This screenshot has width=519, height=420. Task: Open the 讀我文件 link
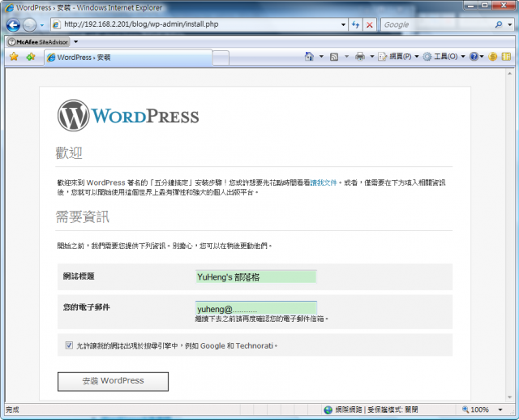324,182
